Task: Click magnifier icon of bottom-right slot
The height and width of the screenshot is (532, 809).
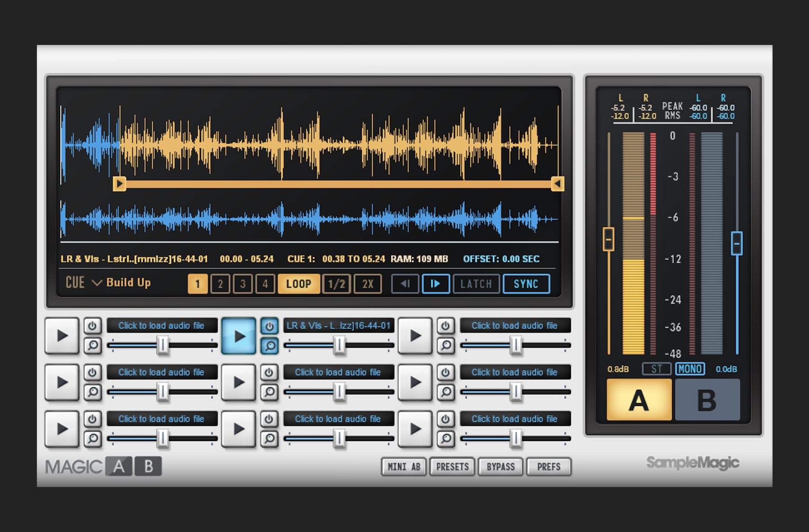Action: [445, 439]
